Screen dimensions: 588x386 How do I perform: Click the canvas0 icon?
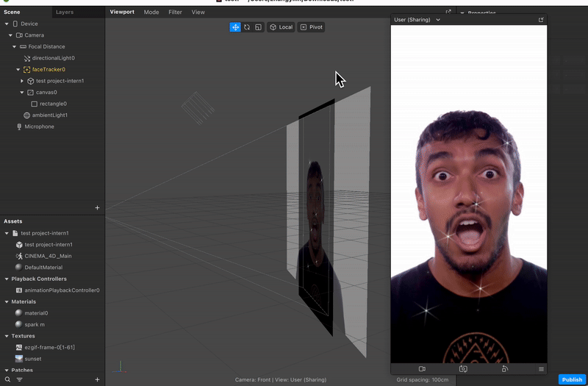coord(30,93)
